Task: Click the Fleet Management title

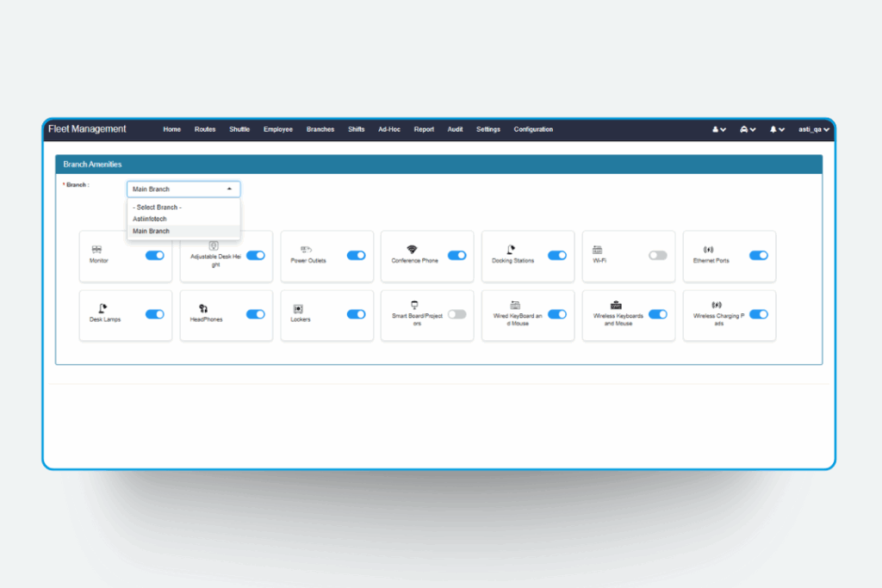Action: [x=87, y=128]
